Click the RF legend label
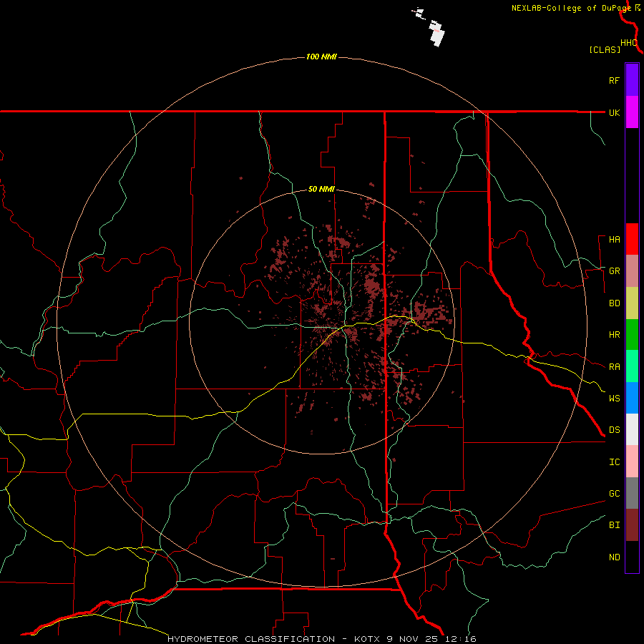This screenshot has height=644, width=644. tap(614, 80)
